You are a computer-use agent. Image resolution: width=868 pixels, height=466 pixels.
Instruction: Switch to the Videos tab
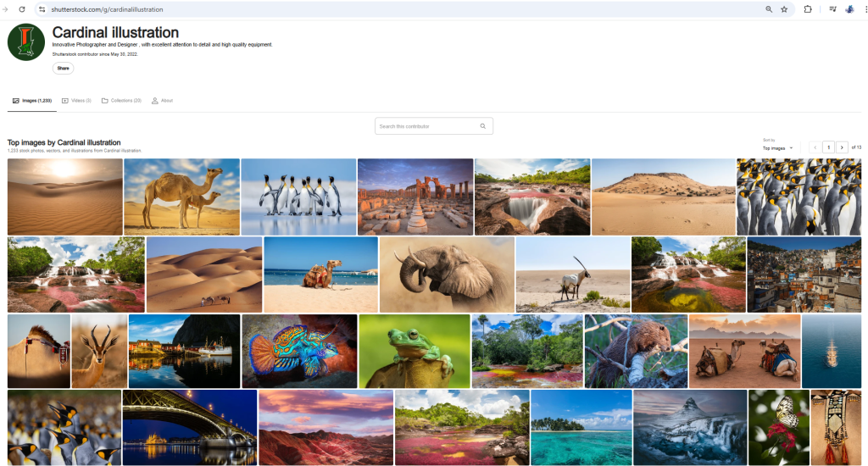[x=76, y=101]
